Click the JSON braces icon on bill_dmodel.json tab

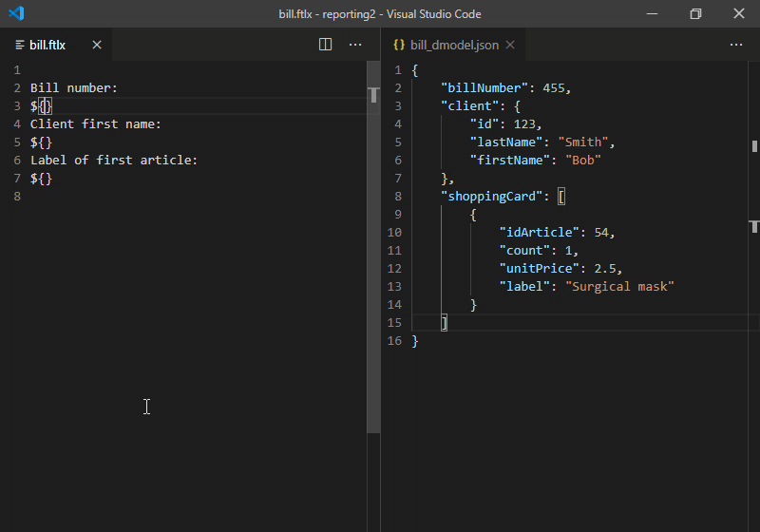(x=399, y=45)
